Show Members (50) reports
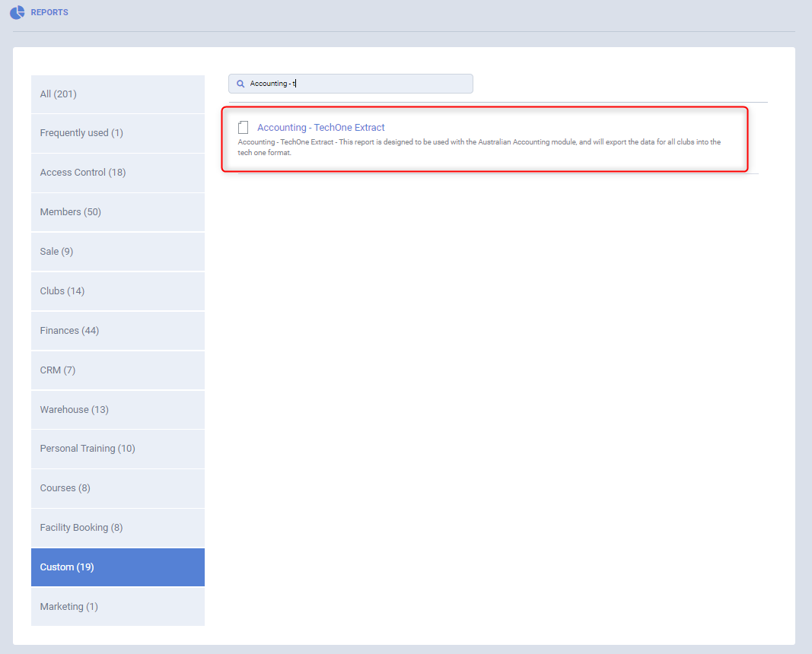This screenshot has height=654, width=812. 117,212
